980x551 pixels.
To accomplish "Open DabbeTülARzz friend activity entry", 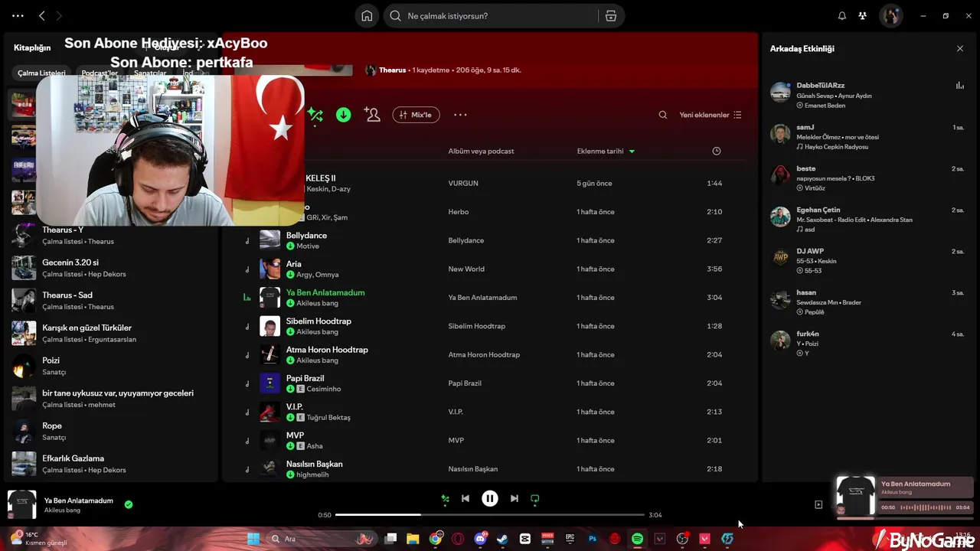I will (867, 95).
